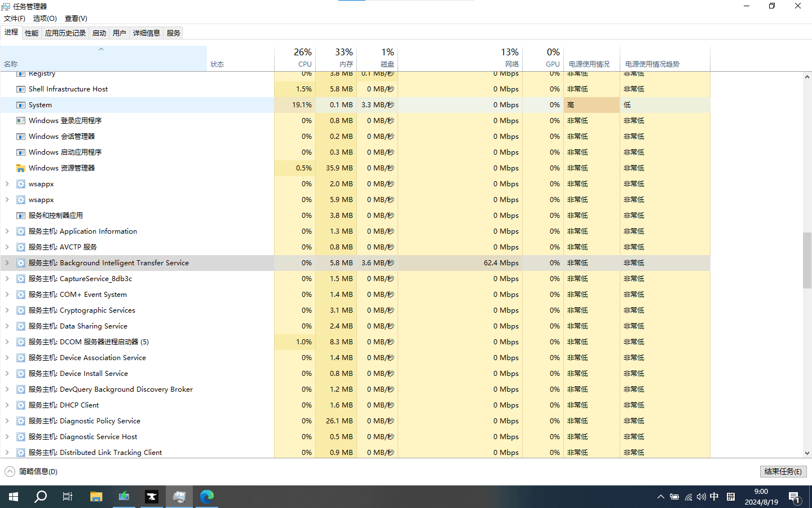Image resolution: width=812 pixels, height=508 pixels.
Task: Switch to the 性能 tab
Action: [x=32, y=33]
